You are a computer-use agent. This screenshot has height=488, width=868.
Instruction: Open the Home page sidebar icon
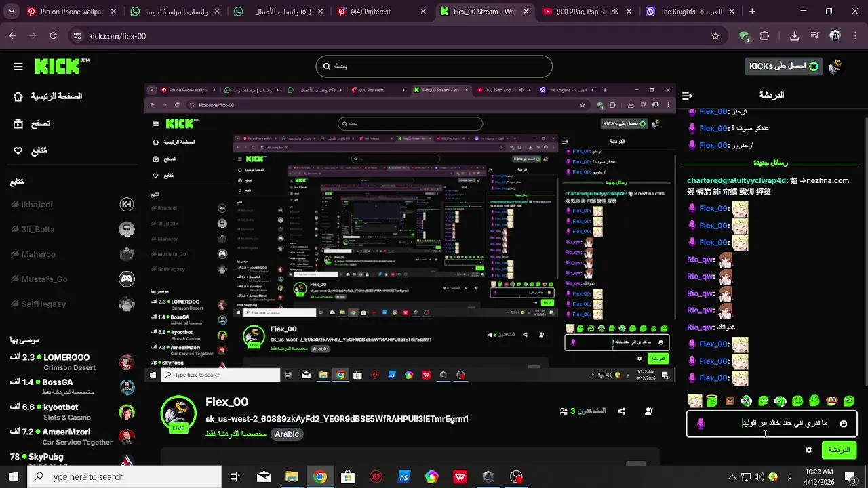pyautogui.click(x=18, y=96)
